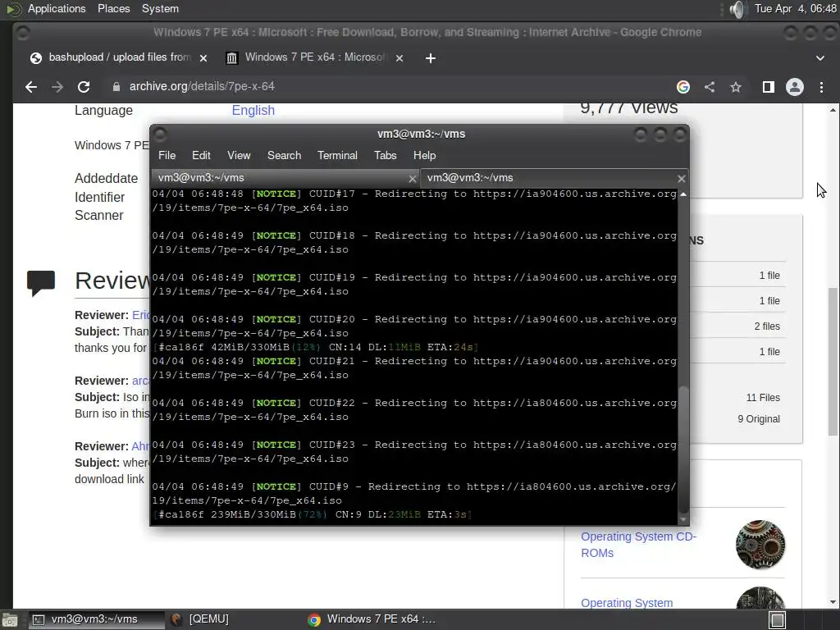Click the lock icon in address bar
The image size is (840, 630).
click(x=116, y=87)
